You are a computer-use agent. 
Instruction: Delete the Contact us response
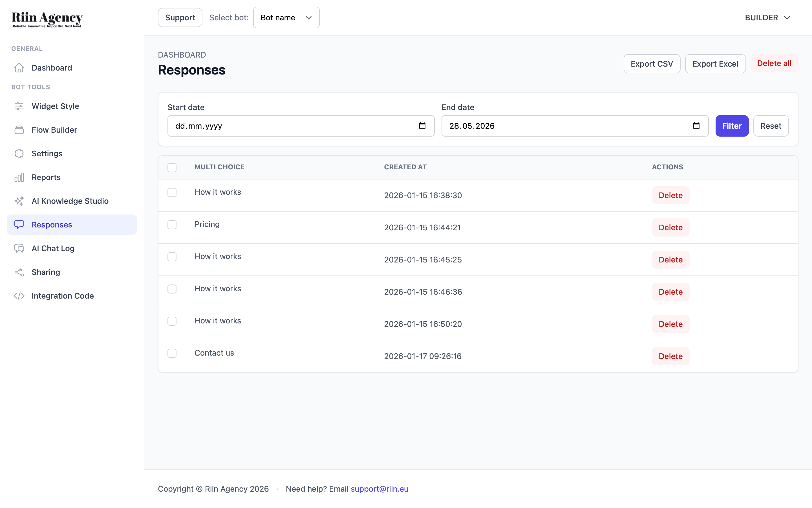670,356
